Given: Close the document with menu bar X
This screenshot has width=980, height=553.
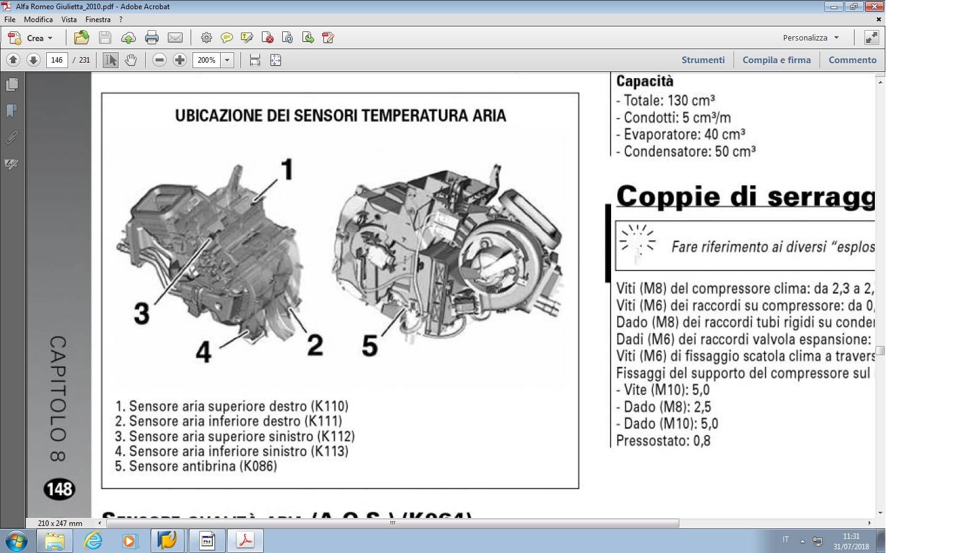Looking at the screenshot, I should pyautogui.click(x=879, y=20).
